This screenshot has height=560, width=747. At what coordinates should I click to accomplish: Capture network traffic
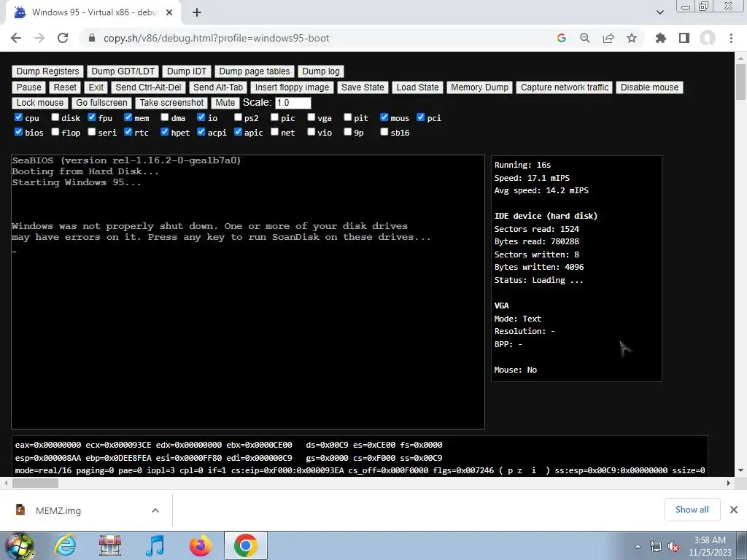[x=565, y=87]
